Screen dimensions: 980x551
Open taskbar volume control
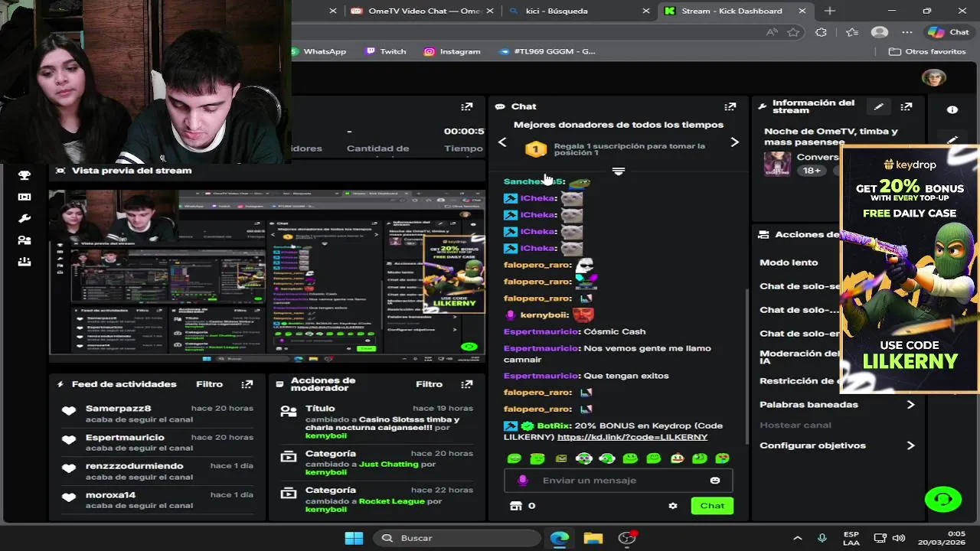[x=899, y=538]
